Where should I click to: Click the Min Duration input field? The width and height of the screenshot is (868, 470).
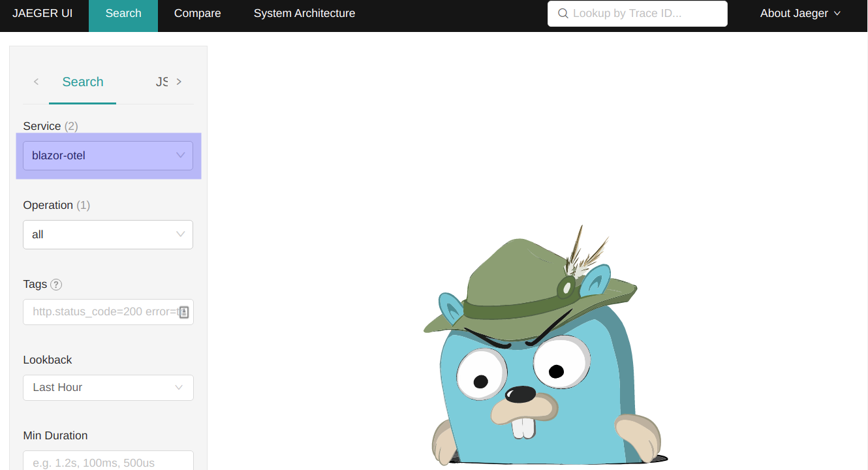[x=108, y=461]
